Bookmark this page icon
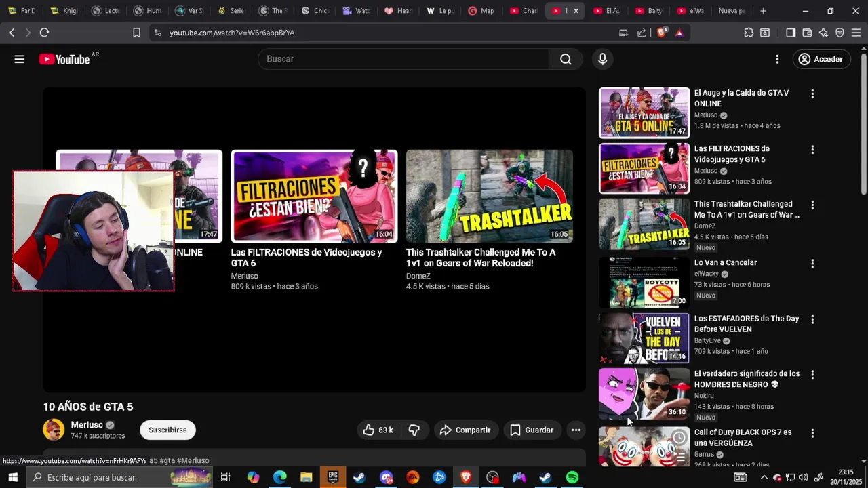 pos(136,33)
